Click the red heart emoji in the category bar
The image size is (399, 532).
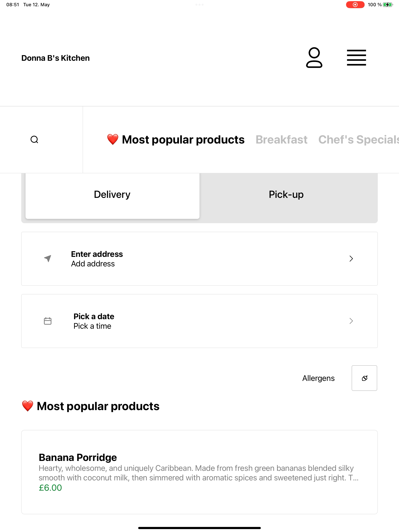point(113,139)
